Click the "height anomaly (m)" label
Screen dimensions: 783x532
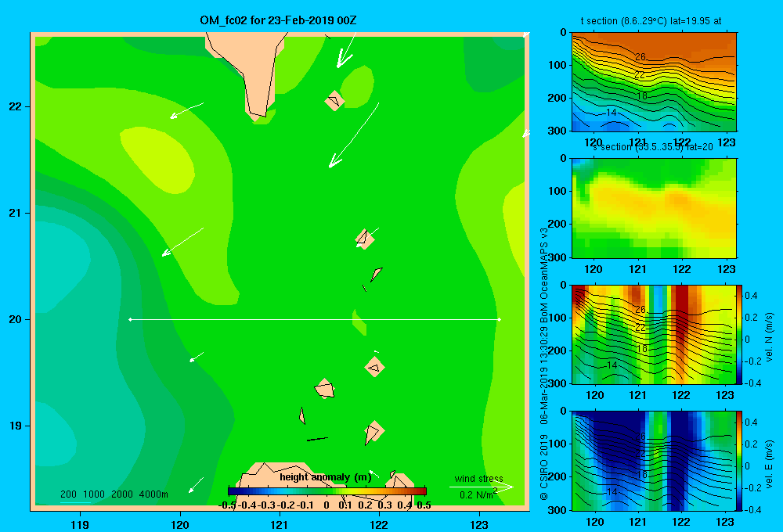pyautogui.click(x=326, y=477)
